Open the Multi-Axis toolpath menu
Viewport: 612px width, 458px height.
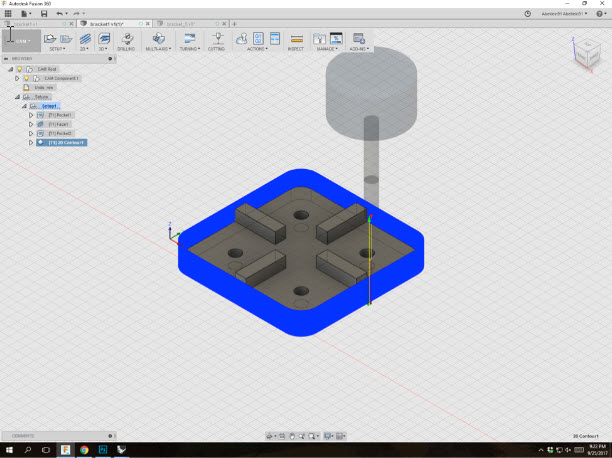click(158, 39)
